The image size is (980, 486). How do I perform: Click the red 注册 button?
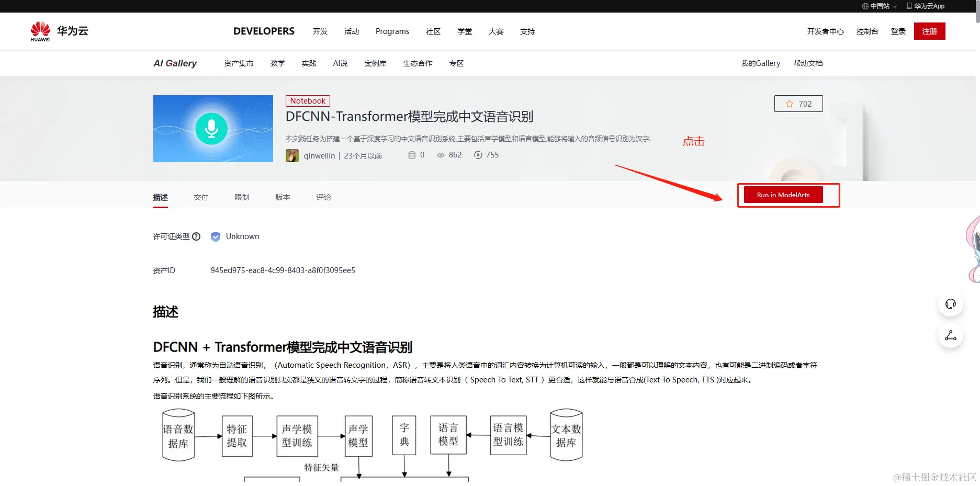point(929,31)
